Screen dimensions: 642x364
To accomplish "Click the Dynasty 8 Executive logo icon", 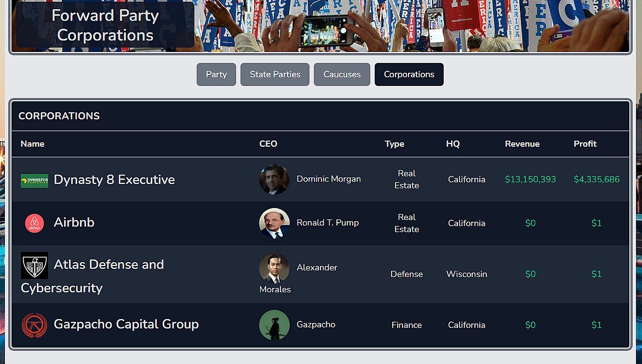I will [x=35, y=181].
